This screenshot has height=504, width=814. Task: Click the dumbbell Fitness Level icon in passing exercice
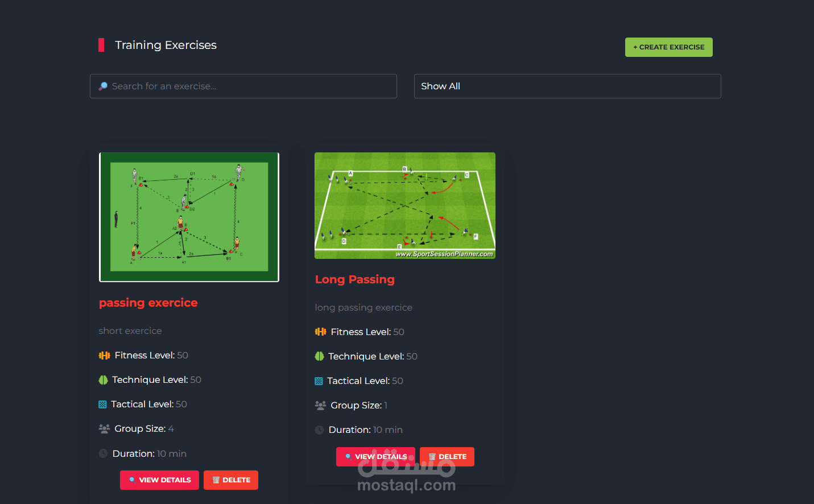105,356
